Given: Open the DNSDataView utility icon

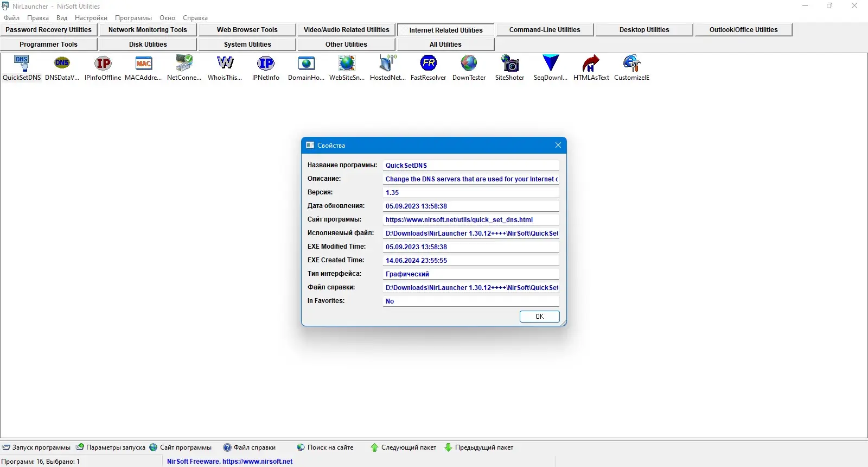Looking at the screenshot, I should click(x=62, y=64).
